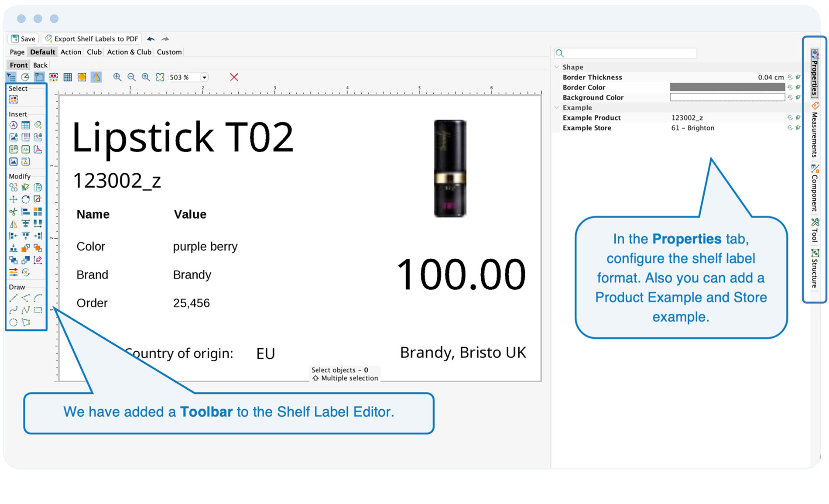
Task: Click the properties search field
Action: tap(626, 53)
